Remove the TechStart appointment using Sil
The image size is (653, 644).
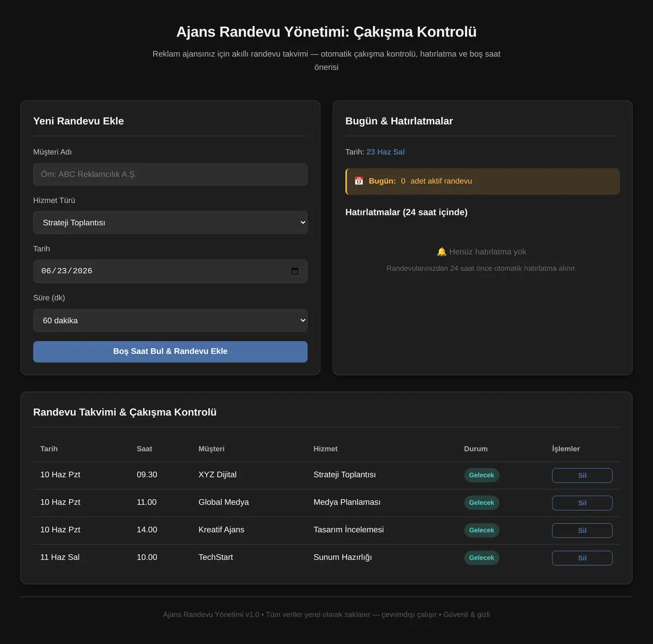click(582, 558)
